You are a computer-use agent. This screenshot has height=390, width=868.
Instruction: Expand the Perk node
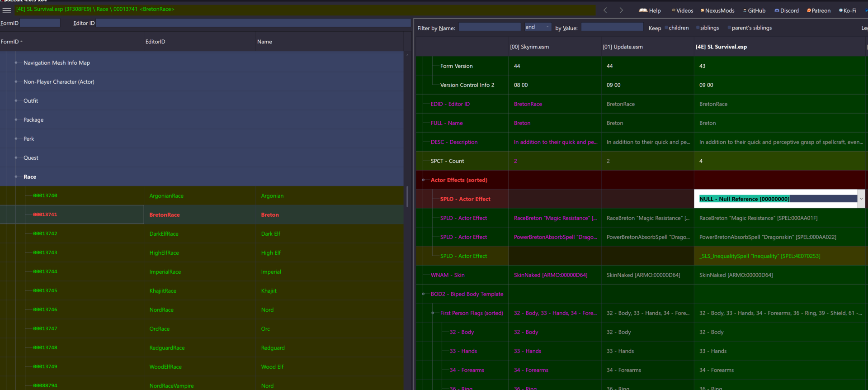pos(16,139)
